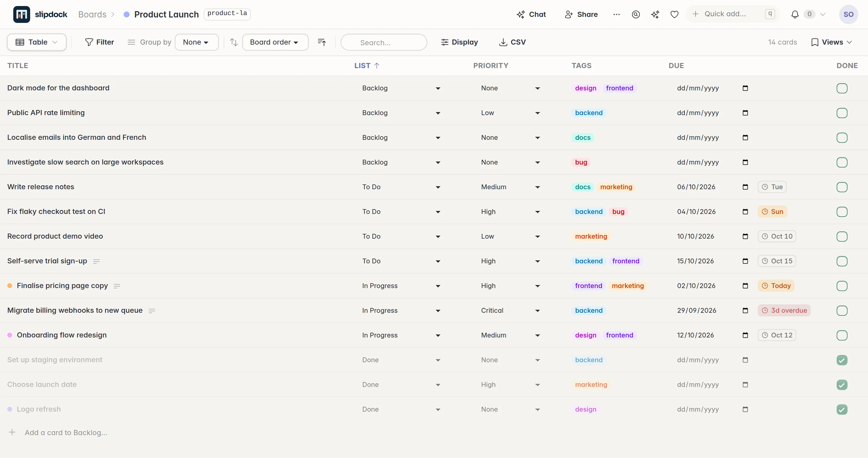Uncheck done for Choose launch date

842,384
